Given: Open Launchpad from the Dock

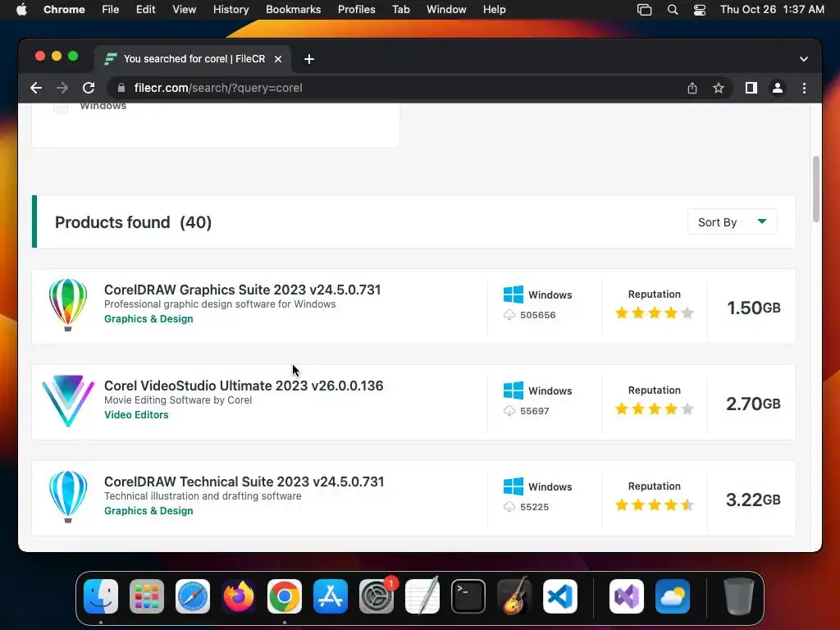Looking at the screenshot, I should point(147,596).
